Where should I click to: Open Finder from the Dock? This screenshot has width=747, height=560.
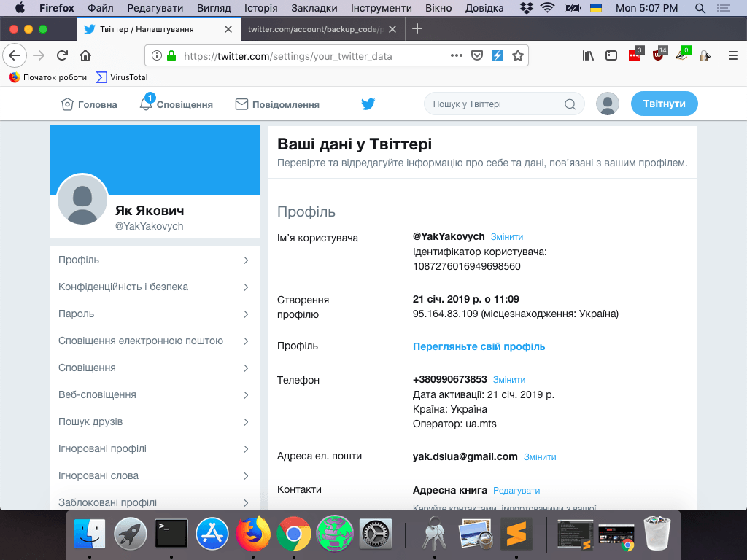point(90,533)
